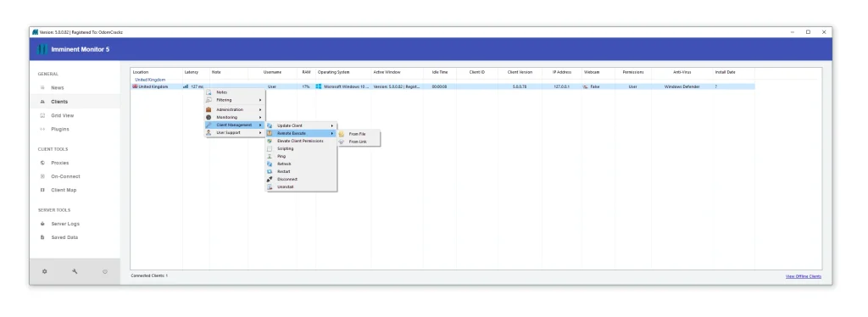
Task: Click the Active Window column header
Action: coord(387,73)
